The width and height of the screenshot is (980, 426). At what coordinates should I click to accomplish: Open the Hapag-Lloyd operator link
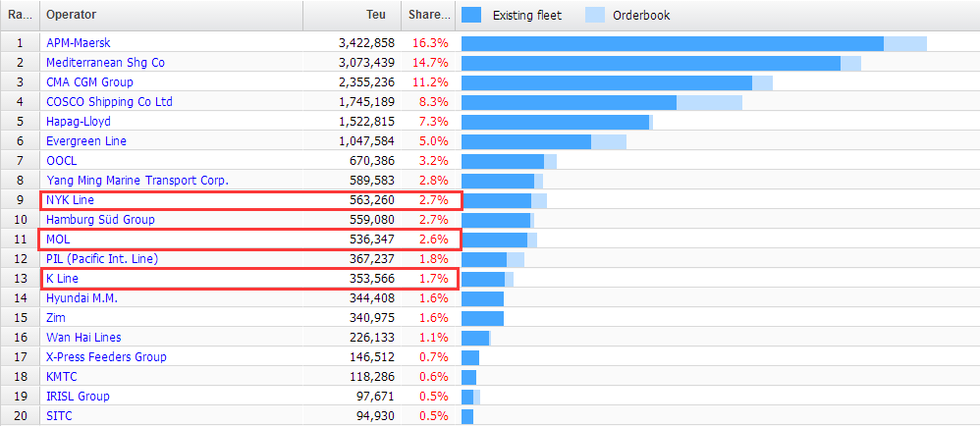(79, 122)
